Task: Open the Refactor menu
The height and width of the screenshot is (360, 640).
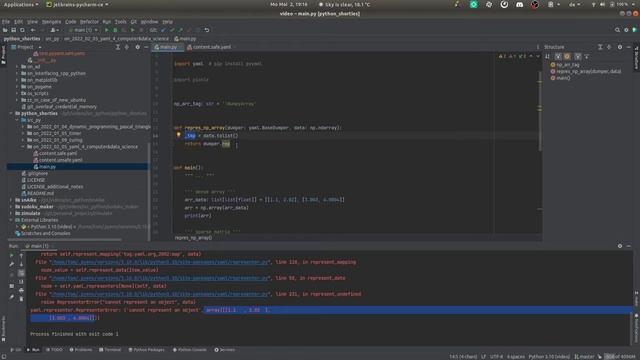Action: point(89,22)
